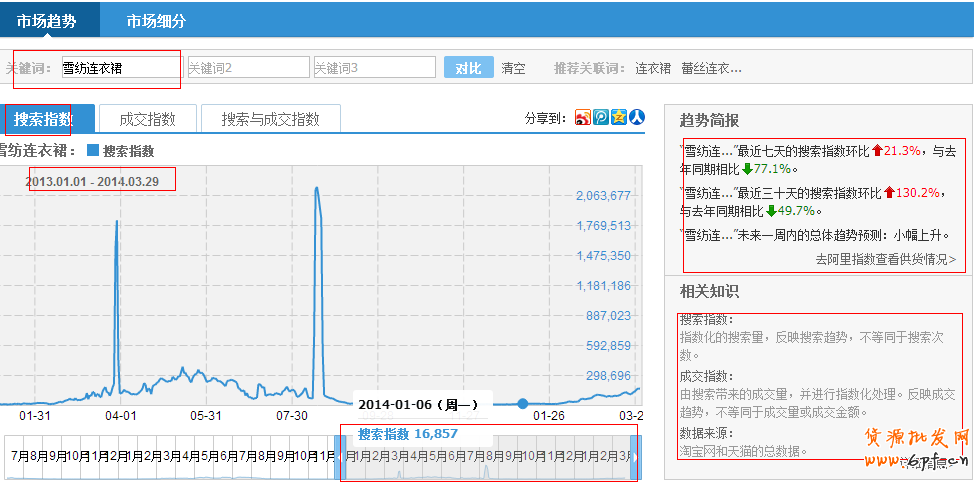
Task: Click the data point marker on chart line
Action: pos(523,404)
